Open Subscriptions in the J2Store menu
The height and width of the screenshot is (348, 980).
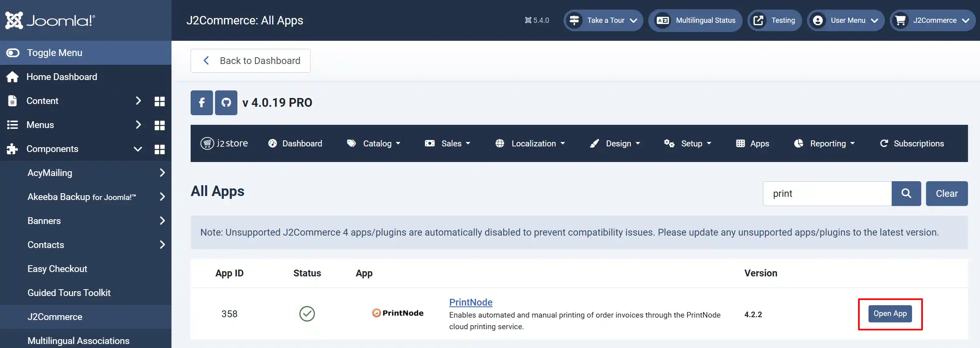(x=912, y=144)
